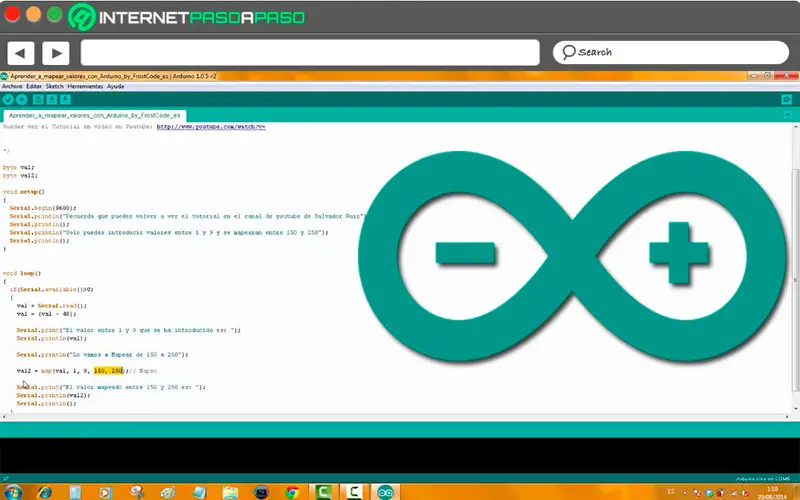Viewport: 800px width, 500px height.
Task: Click the taskbar clock
Action: point(772,492)
